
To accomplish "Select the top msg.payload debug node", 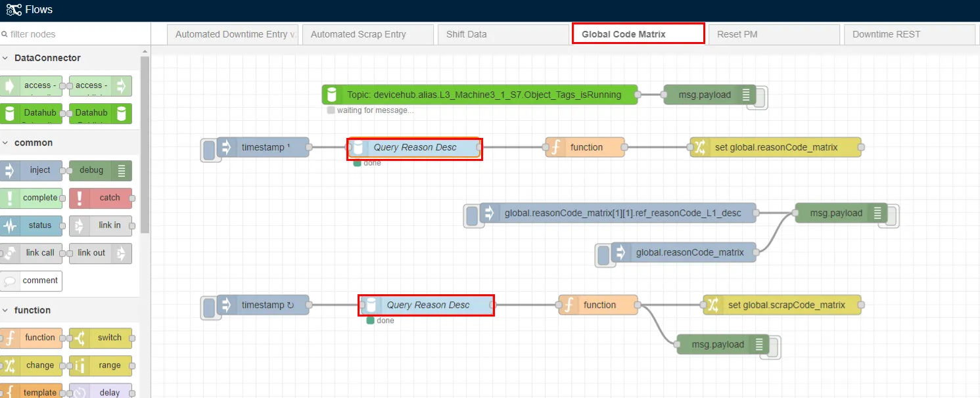I will pyautogui.click(x=710, y=95).
